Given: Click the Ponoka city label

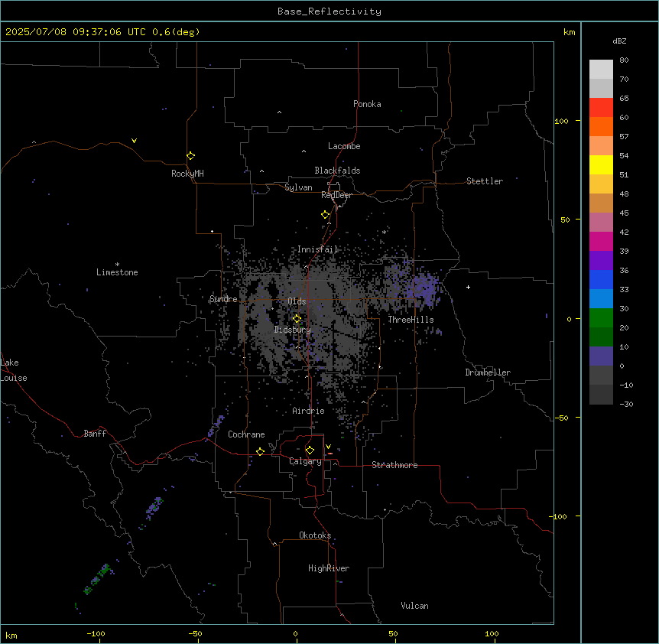Looking at the screenshot, I should (x=367, y=104).
